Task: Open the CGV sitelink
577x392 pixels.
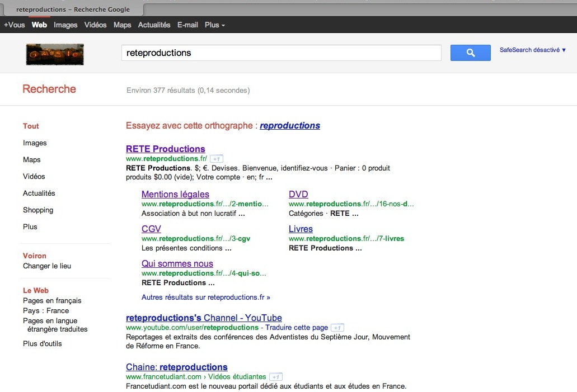Action: click(x=151, y=229)
